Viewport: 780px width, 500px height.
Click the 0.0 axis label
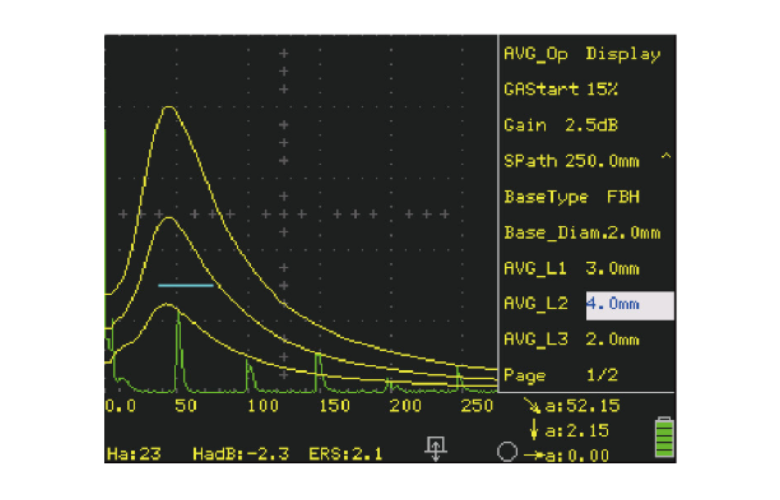pyautogui.click(x=120, y=406)
